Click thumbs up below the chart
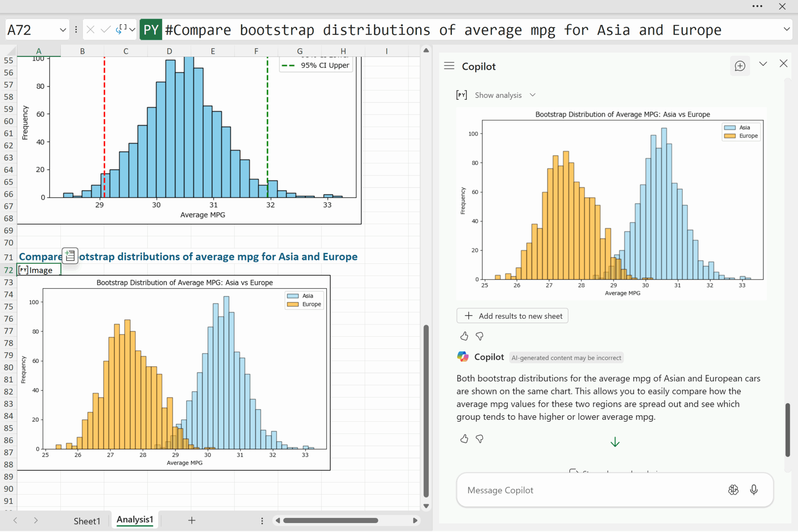Image resolution: width=798 pixels, height=532 pixels. 464,336
